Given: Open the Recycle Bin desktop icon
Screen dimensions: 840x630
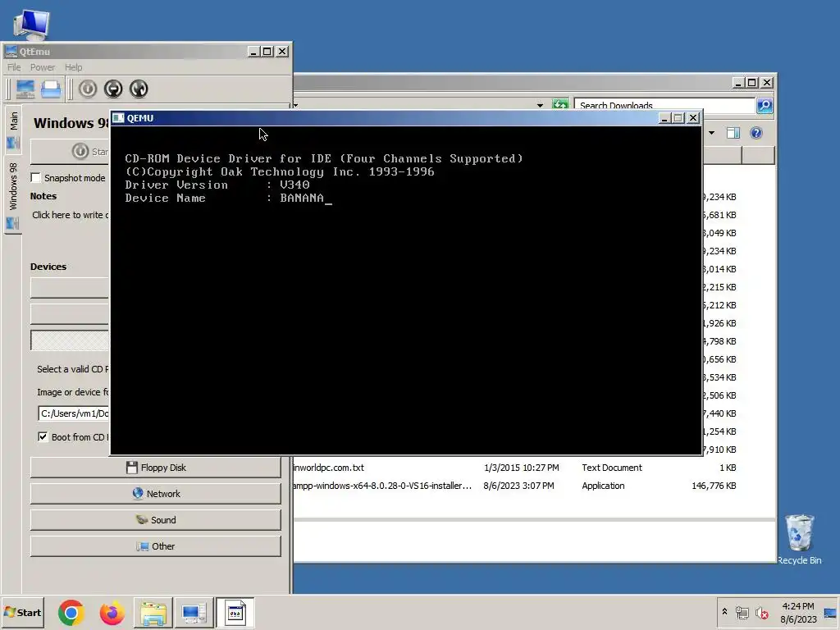Looking at the screenshot, I should (x=799, y=540).
